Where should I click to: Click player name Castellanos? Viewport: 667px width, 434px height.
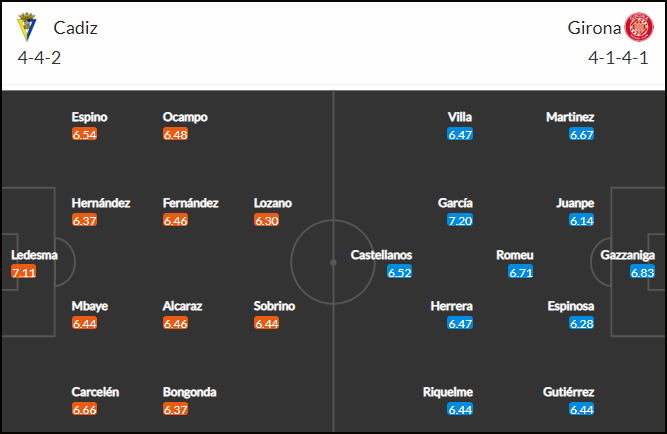point(381,255)
